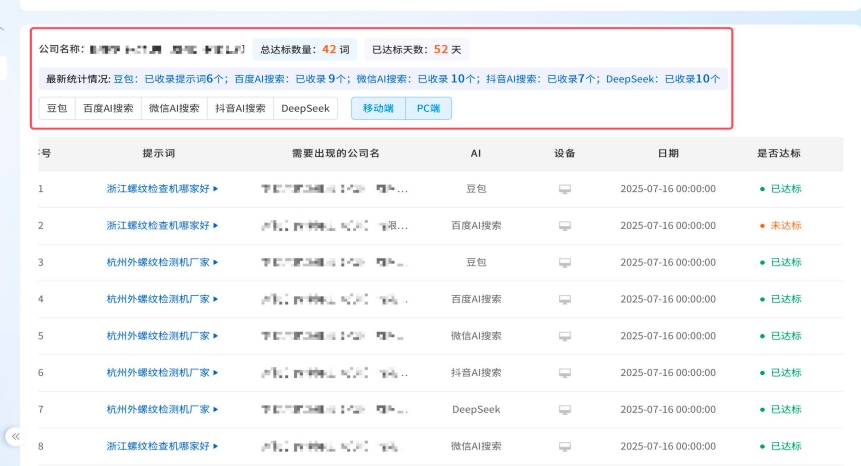Switch to 移动端 device view
The height and width of the screenshot is (466, 861).
pyautogui.click(x=378, y=108)
